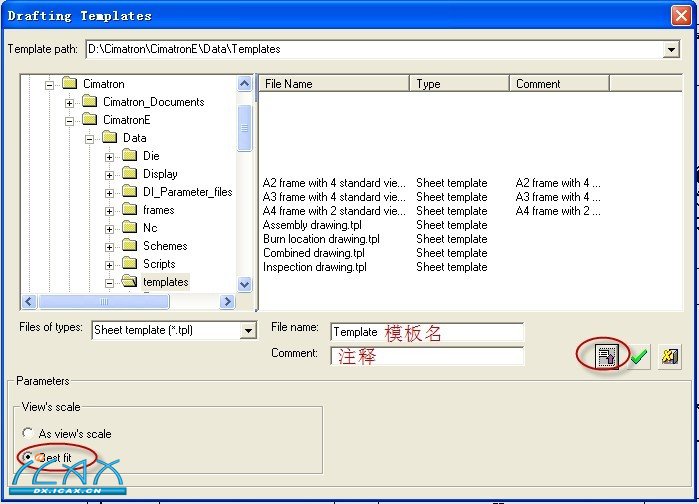Click the folder tree scroll down arrow
Viewport: 699px width, 504px height.
click(x=245, y=284)
